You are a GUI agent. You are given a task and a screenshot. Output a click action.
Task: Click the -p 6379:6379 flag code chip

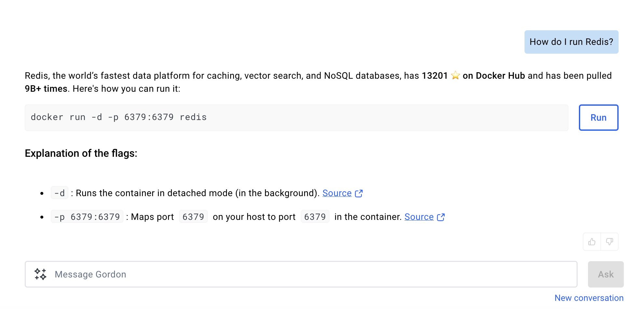pyautogui.click(x=87, y=217)
